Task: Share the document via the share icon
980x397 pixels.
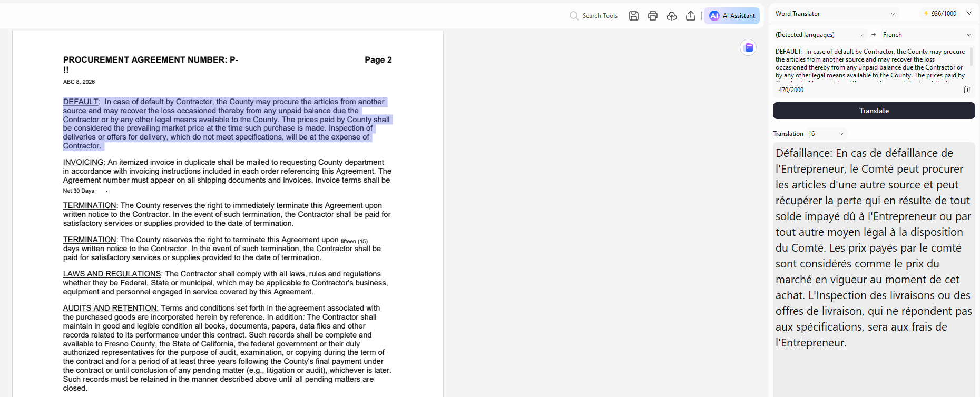Action: [691, 16]
